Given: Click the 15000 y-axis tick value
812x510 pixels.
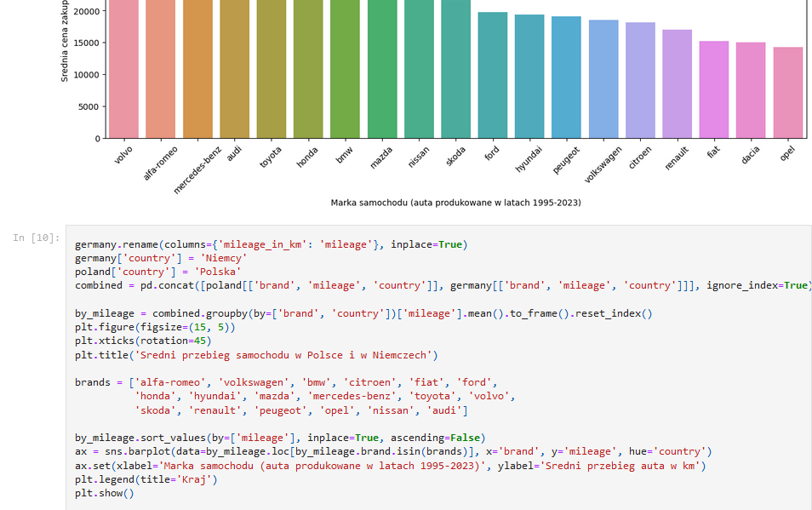Looking at the screenshot, I should click(x=84, y=43).
